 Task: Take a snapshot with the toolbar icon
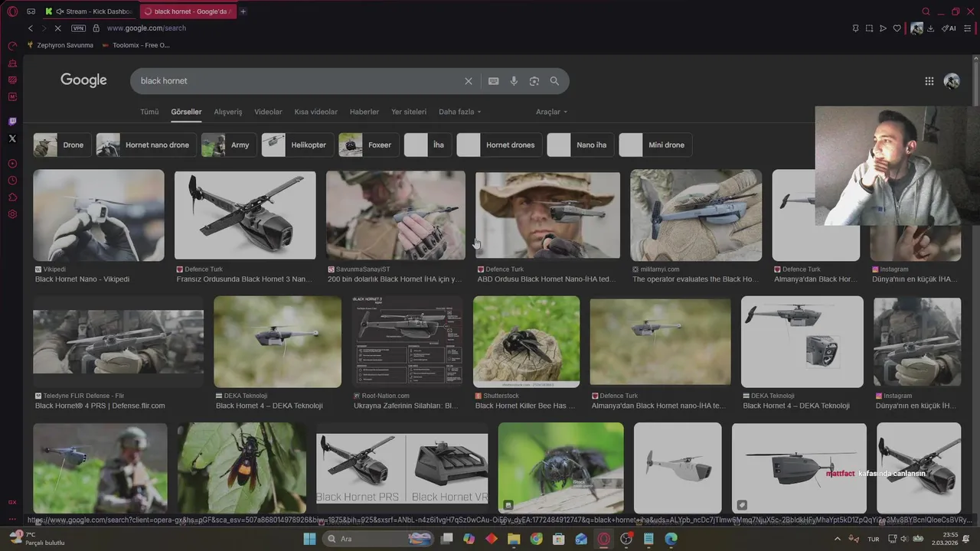coord(869,28)
